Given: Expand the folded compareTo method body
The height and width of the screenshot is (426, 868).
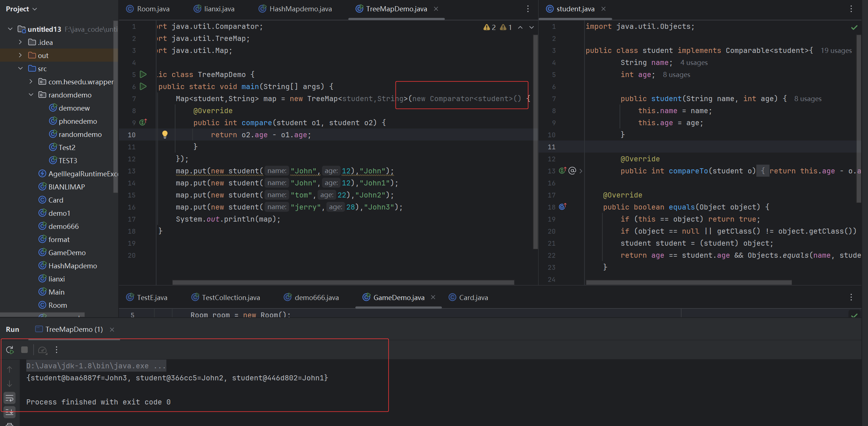Looking at the screenshot, I should pos(581,171).
